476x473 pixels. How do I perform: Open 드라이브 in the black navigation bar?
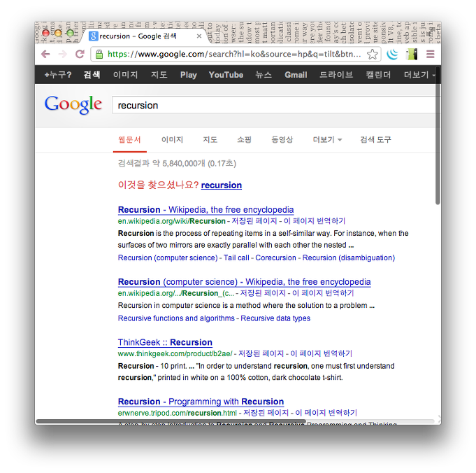pyautogui.click(x=336, y=75)
